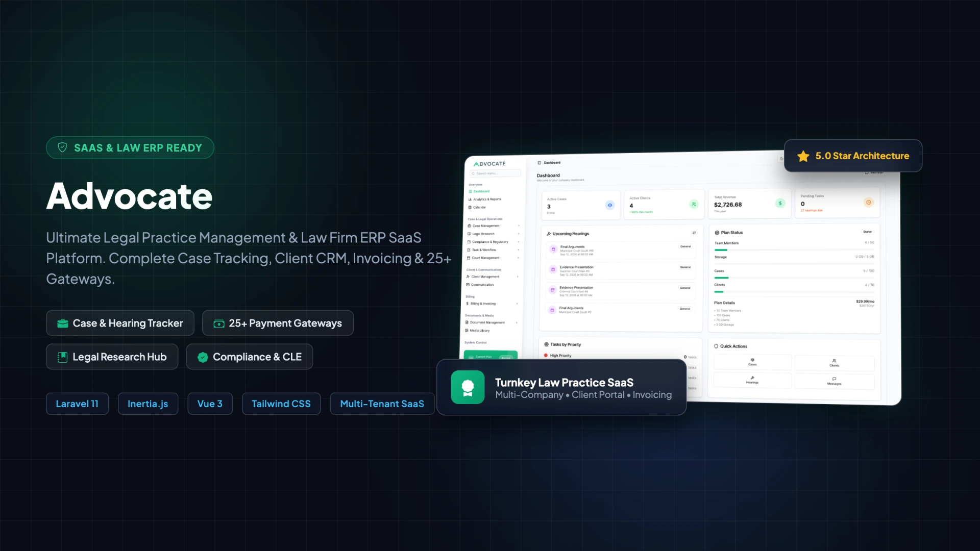Click the calendar icon of Evidence Presentation Superior Court
This screenshot has height=551, width=980.
pos(552,269)
